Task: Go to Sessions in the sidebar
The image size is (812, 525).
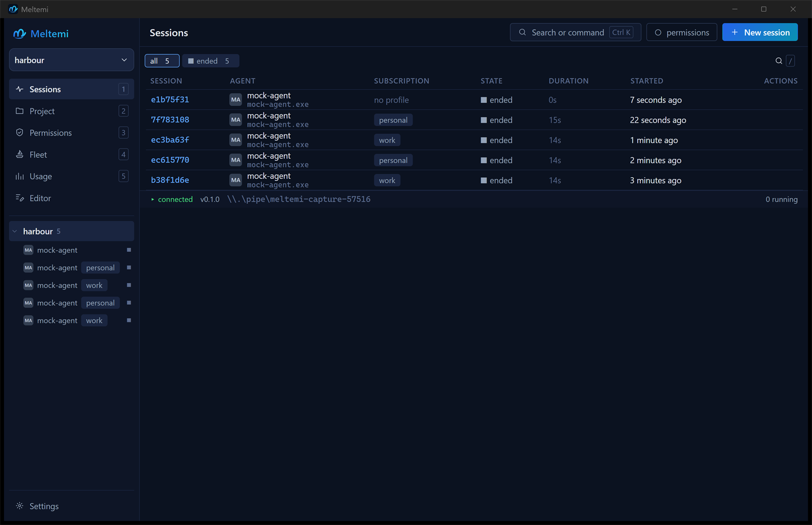Action: click(x=72, y=89)
